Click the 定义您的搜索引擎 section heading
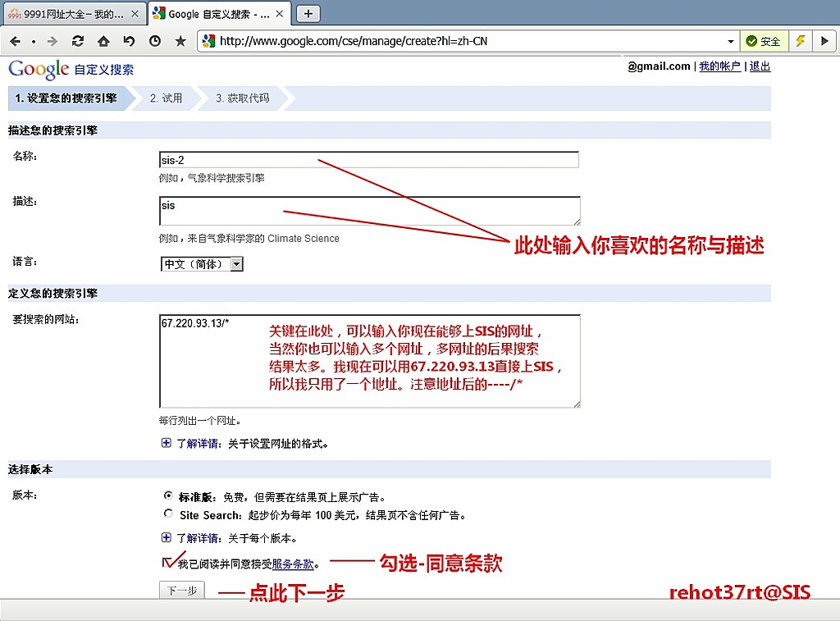 click(52, 293)
